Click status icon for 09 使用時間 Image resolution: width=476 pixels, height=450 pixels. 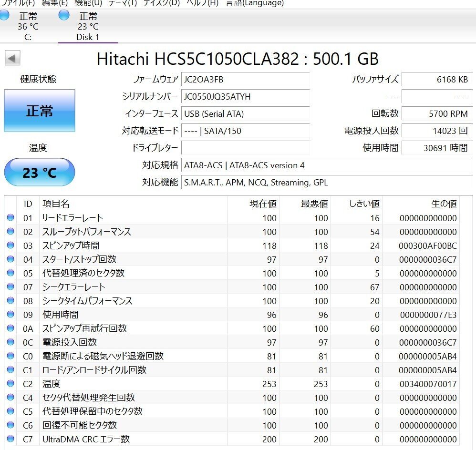(10, 314)
